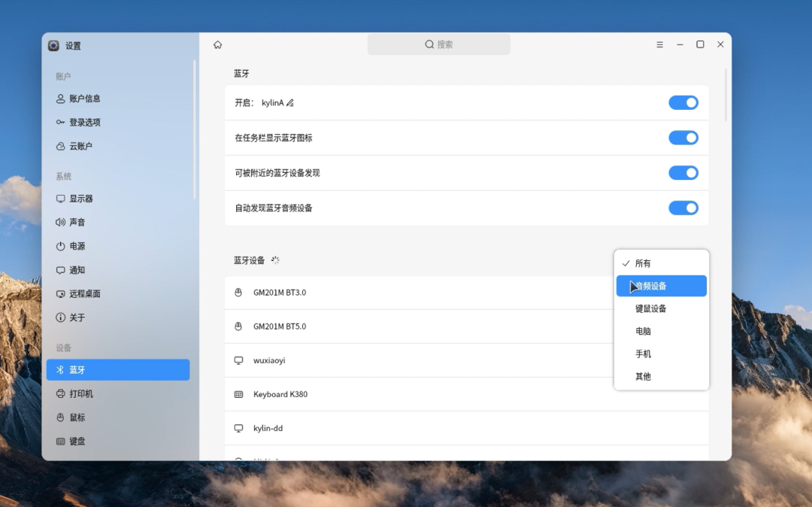The height and width of the screenshot is (507, 812).
Task: Open 显示器 settings in sidebar
Action: (x=80, y=199)
